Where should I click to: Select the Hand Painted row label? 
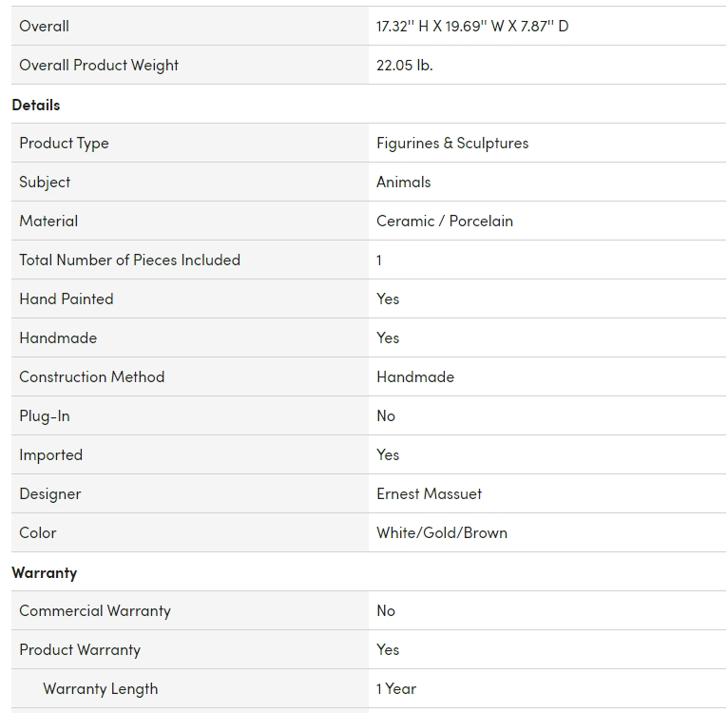point(67,299)
